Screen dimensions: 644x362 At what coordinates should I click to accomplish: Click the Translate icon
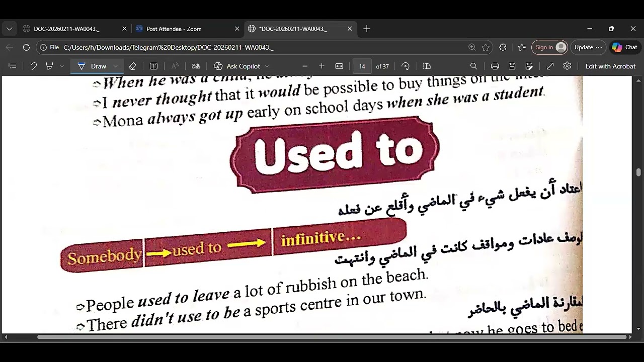coord(196,66)
